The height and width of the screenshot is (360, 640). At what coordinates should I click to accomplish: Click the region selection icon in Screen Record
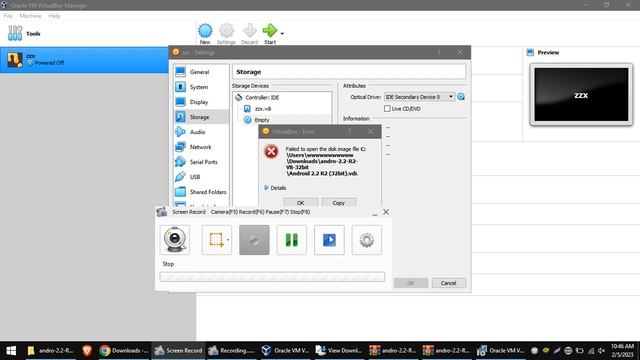216,240
